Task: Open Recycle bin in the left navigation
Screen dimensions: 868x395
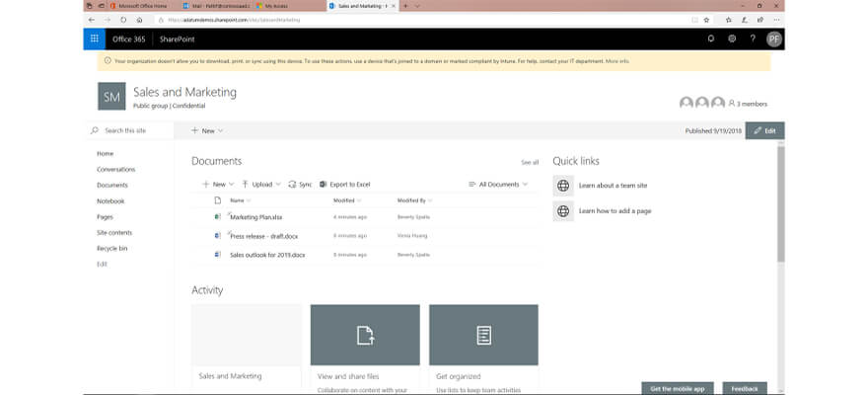Action: 111,249
